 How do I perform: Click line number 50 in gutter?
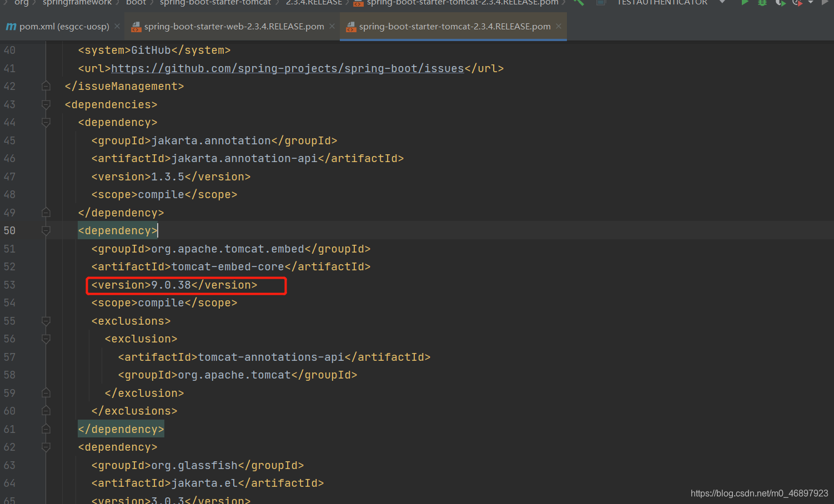(x=9, y=230)
